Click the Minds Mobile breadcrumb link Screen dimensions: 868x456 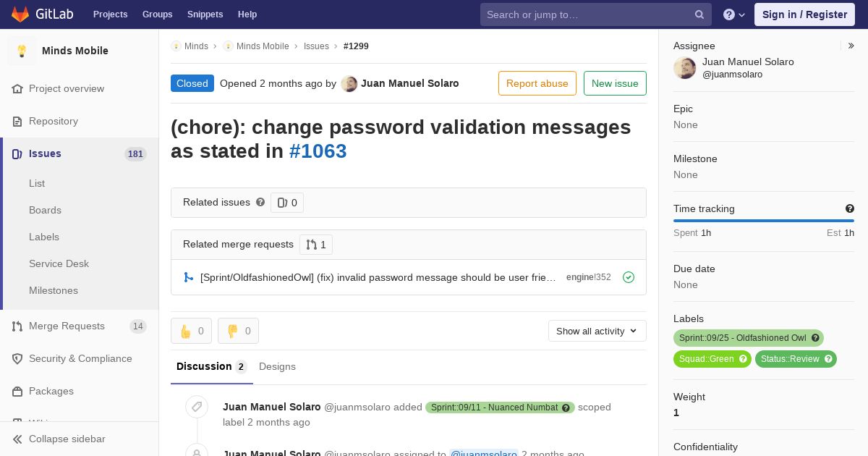click(263, 46)
